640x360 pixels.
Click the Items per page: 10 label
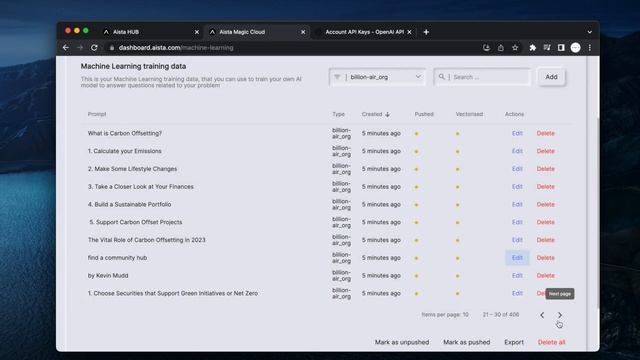point(445,315)
